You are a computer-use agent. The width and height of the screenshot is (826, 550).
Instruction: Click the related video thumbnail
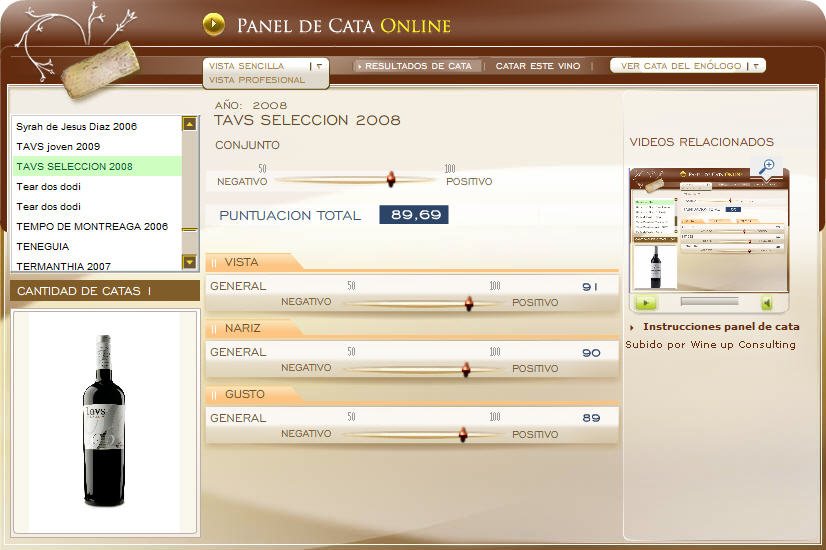pyautogui.click(x=709, y=230)
